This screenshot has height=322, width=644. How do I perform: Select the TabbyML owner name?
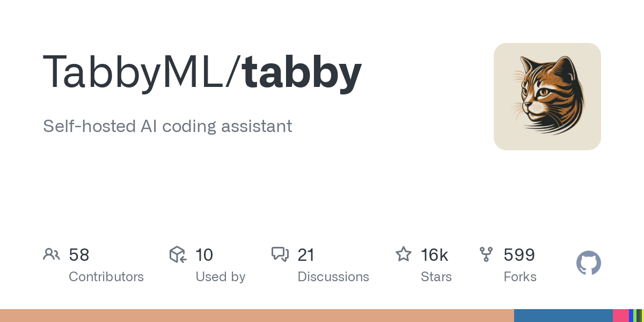[x=137, y=72]
